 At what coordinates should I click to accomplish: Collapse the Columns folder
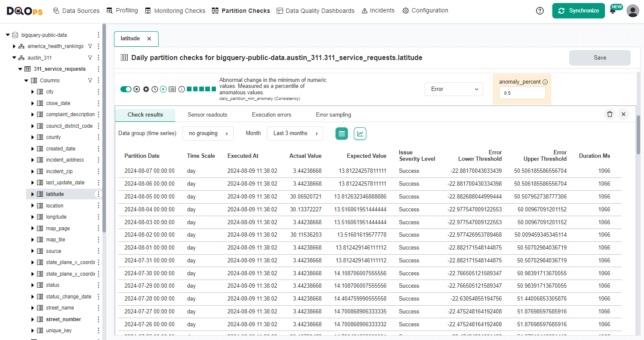(x=27, y=80)
